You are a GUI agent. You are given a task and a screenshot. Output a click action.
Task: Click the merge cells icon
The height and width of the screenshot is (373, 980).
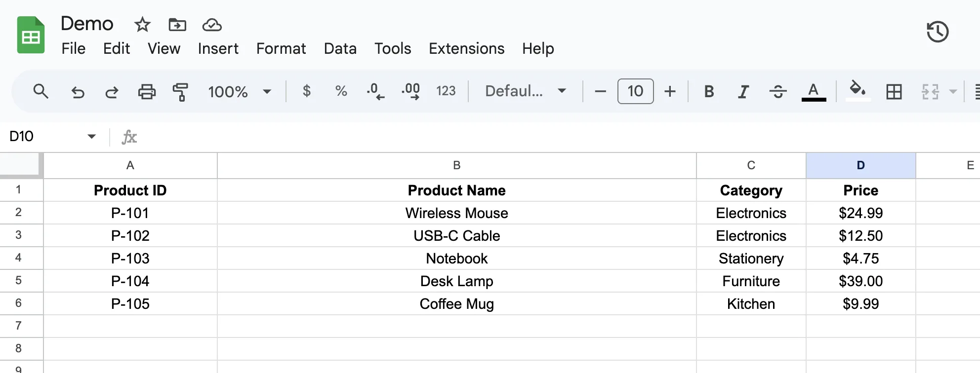(x=930, y=92)
